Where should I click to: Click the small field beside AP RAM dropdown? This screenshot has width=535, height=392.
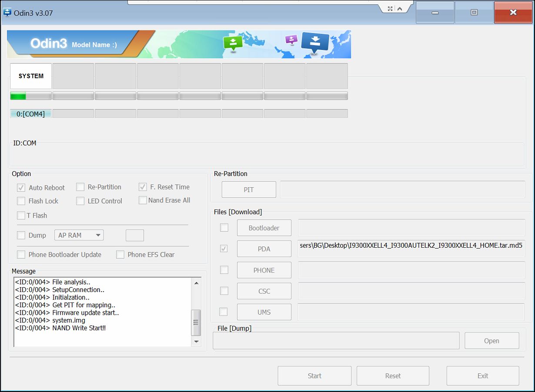pos(135,235)
